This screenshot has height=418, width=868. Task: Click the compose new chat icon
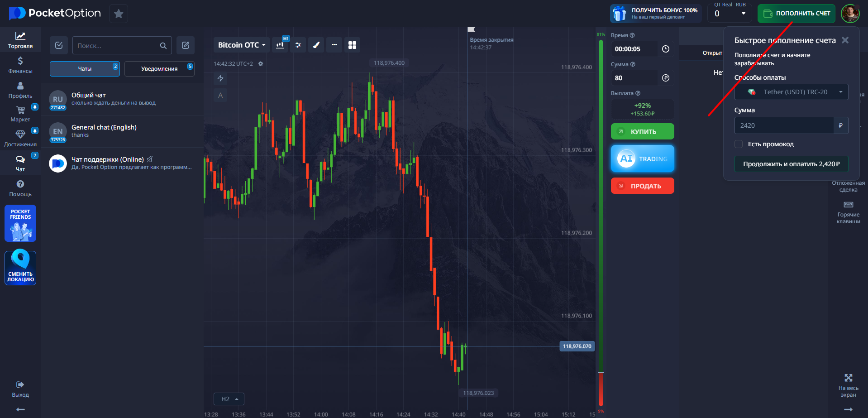click(x=186, y=45)
